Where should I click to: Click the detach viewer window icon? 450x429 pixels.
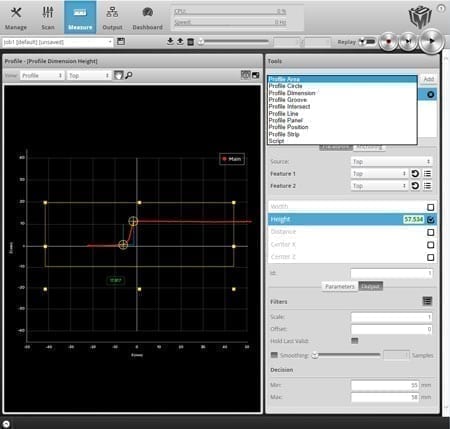[256, 75]
